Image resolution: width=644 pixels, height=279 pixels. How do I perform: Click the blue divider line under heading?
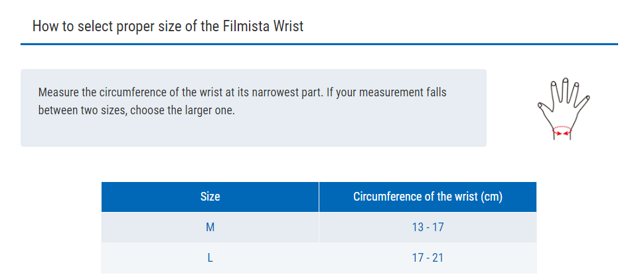319,45
